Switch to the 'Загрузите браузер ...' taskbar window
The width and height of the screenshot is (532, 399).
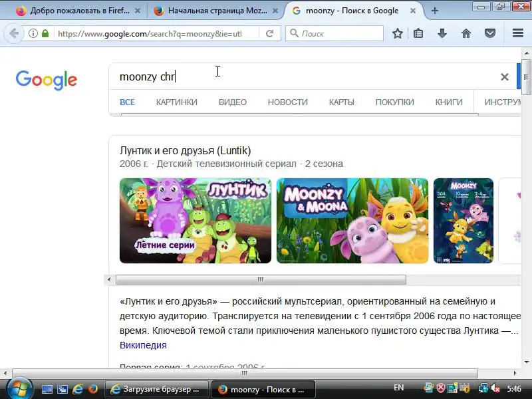click(x=157, y=389)
